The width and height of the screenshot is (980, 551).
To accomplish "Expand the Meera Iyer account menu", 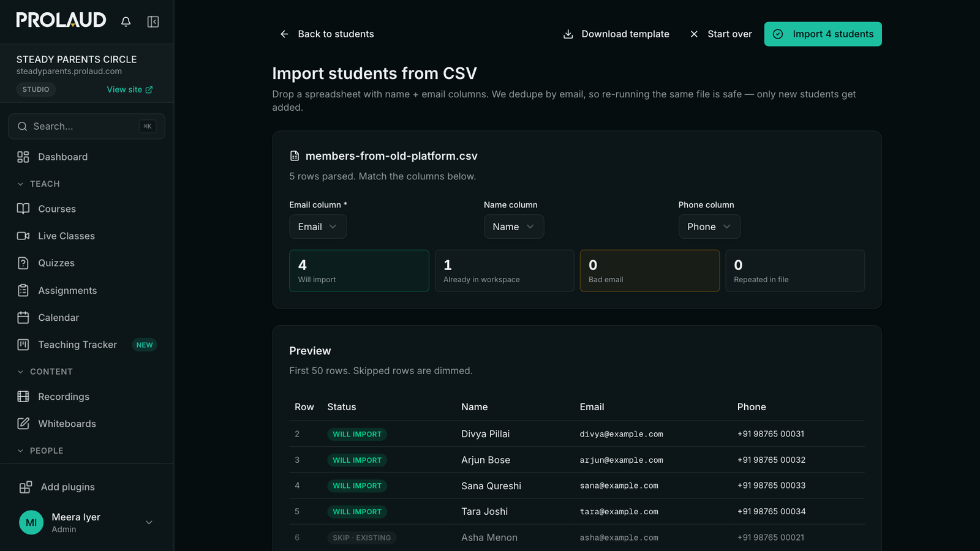I will pyautogui.click(x=149, y=522).
